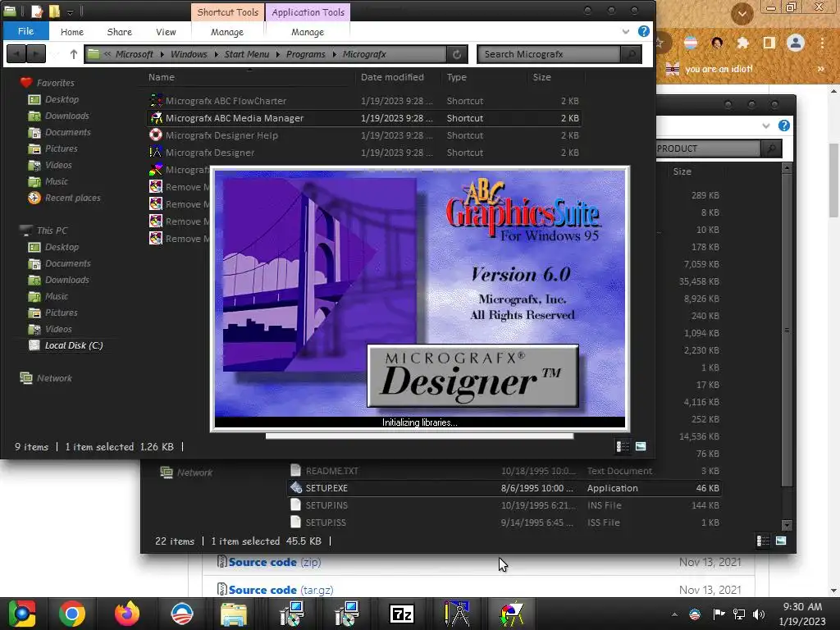Open Micrografx ABC FlowCharter shortcut icon

[156, 100]
